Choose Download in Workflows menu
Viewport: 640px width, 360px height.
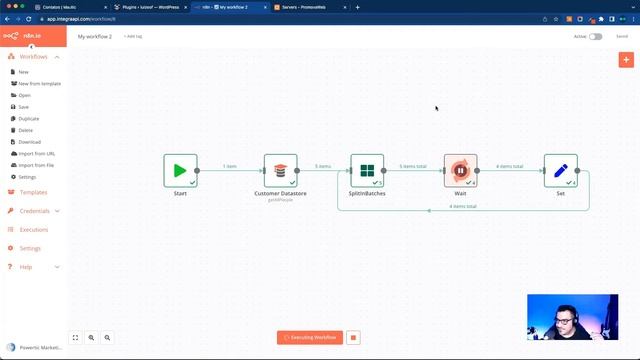click(29, 142)
